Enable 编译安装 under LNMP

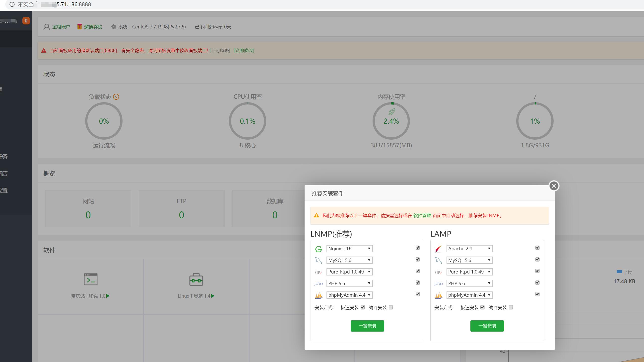click(391, 307)
